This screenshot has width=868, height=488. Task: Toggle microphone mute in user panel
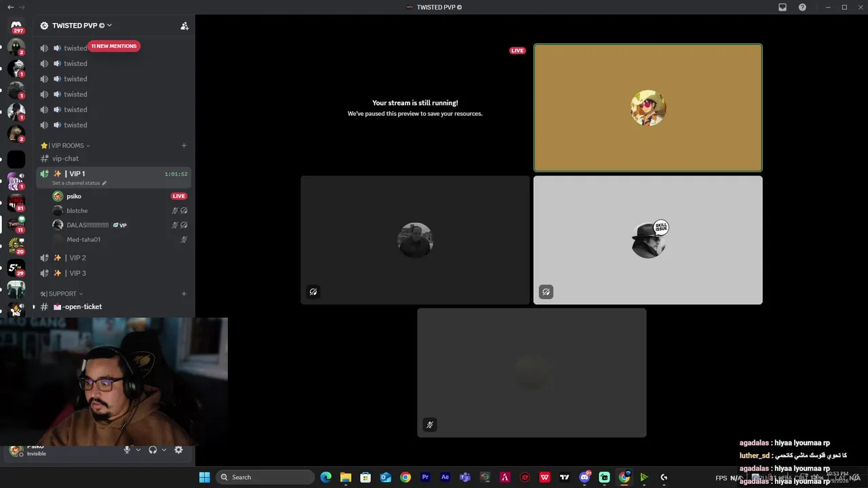(x=126, y=449)
